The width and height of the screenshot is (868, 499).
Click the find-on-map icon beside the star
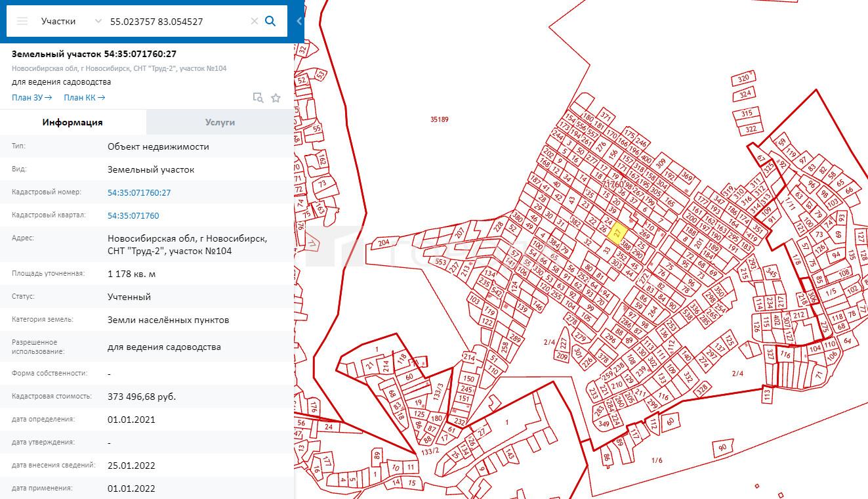point(258,98)
